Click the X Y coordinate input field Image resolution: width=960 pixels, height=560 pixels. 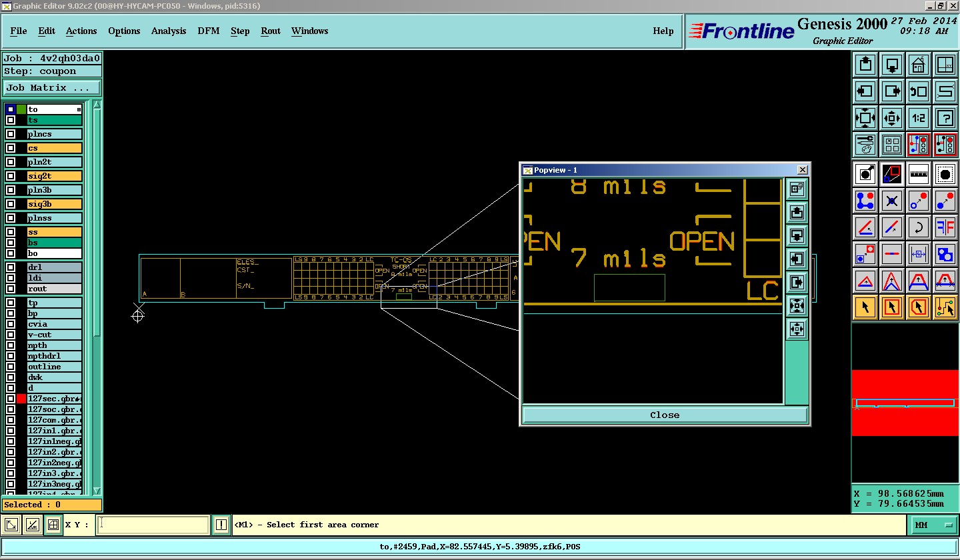point(153,525)
